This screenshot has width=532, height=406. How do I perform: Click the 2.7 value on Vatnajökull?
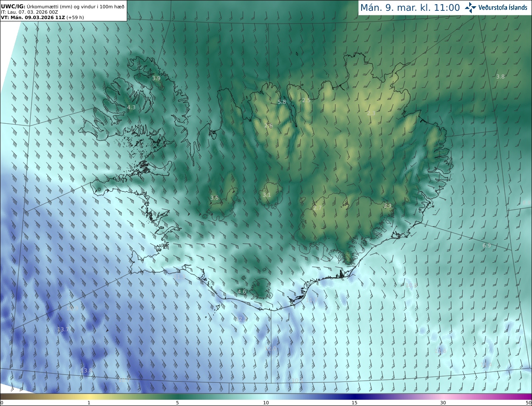pyautogui.click(x=318, y=208)
